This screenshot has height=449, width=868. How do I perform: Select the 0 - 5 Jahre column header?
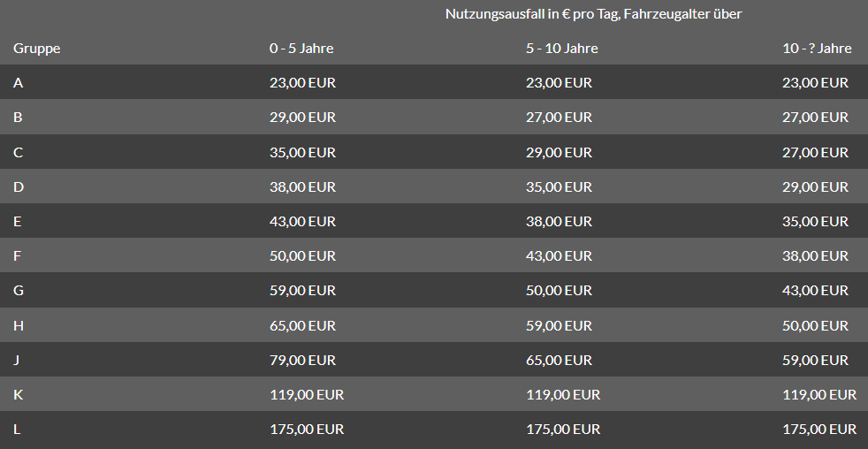[301, 48]
